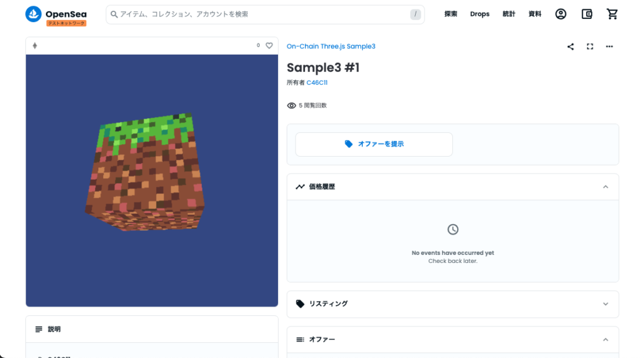
Task: Open the OpenSea home logo
Action: tap(56, 16)
